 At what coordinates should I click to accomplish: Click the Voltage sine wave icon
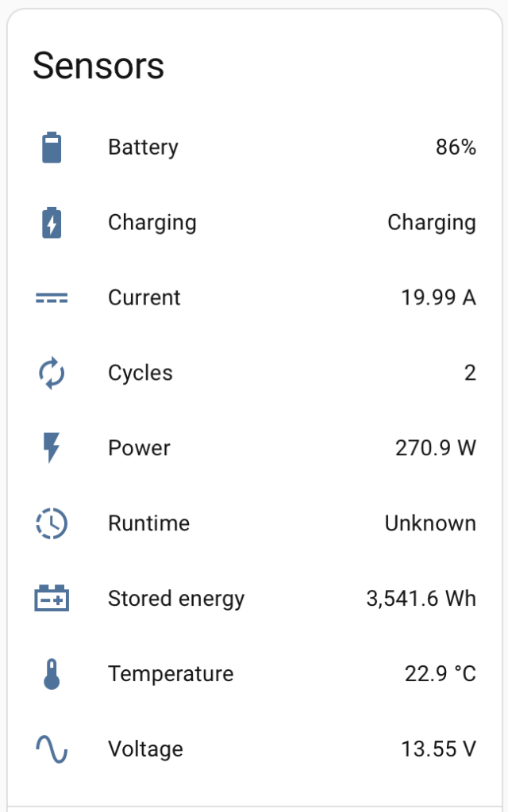[x=52, y=749]
